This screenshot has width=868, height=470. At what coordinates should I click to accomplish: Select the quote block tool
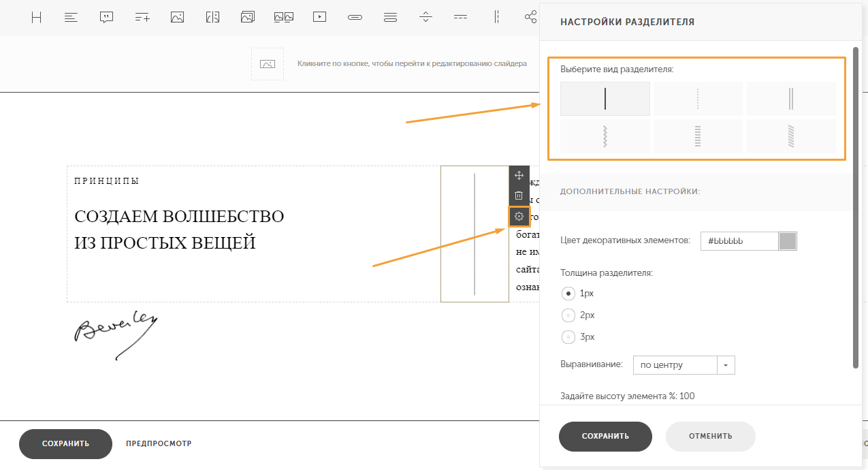[106, 18]
